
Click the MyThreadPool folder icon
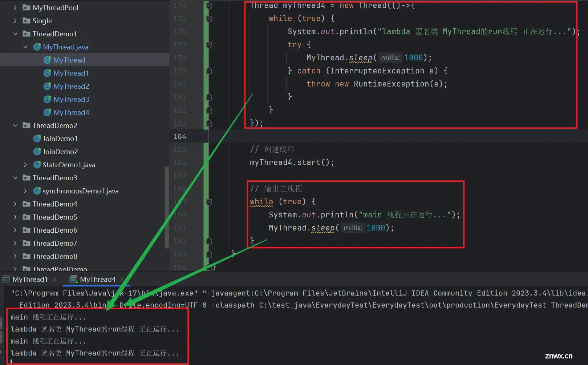27,8
